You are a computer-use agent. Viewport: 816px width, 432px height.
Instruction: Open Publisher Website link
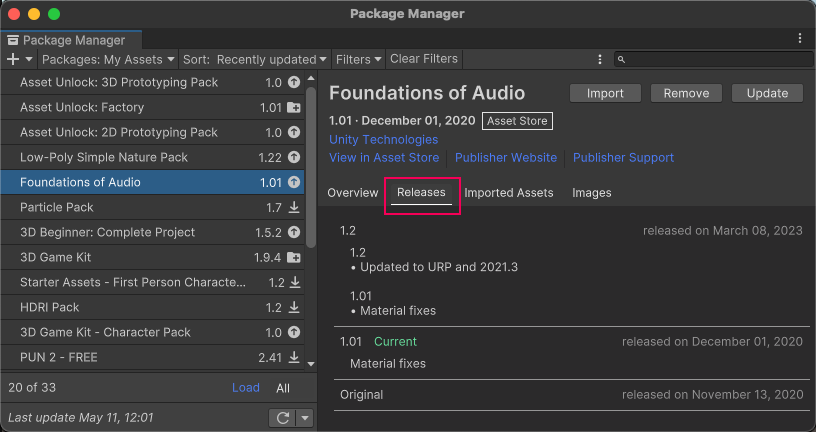click(506, 157)
